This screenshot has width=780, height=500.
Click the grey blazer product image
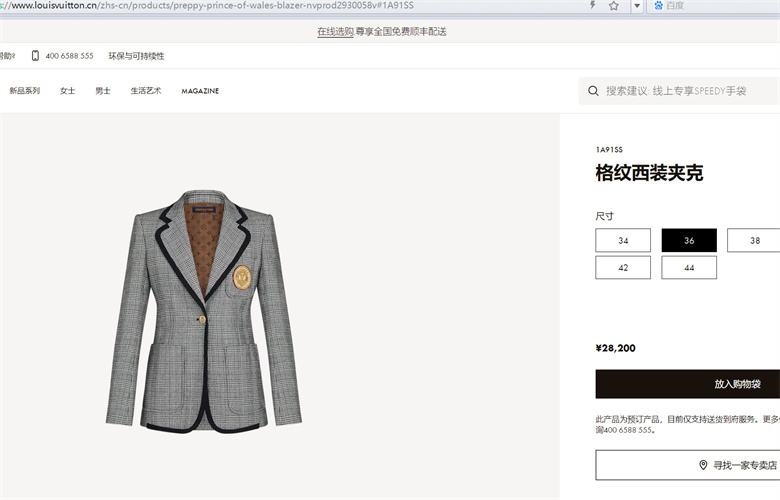204,311
